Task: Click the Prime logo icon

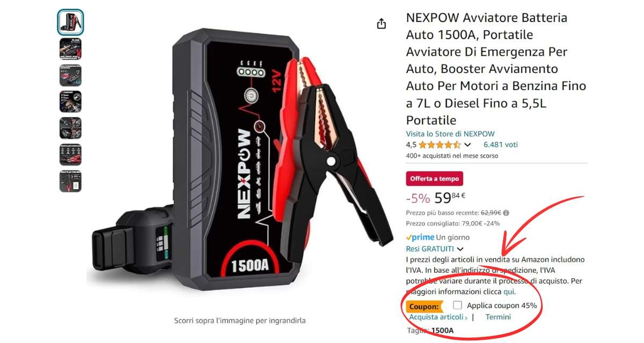Action: [x=420, y=237]
